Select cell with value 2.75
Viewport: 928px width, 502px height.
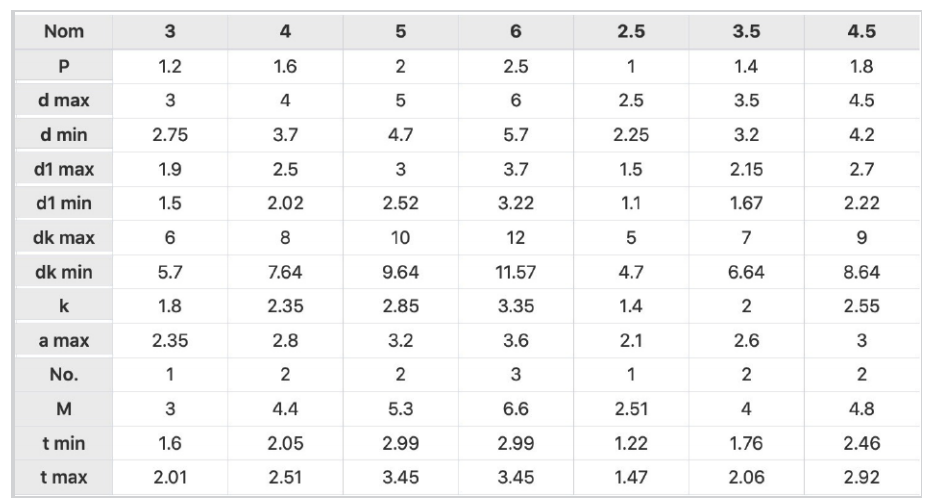170,135
